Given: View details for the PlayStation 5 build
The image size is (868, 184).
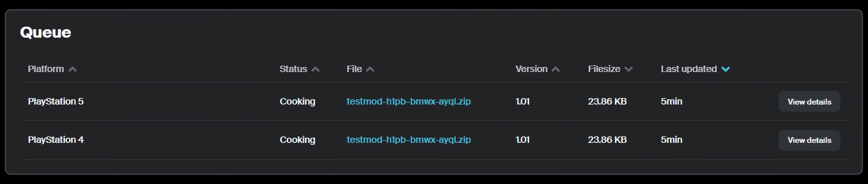Looking at the screenshot, I should 809,102.
